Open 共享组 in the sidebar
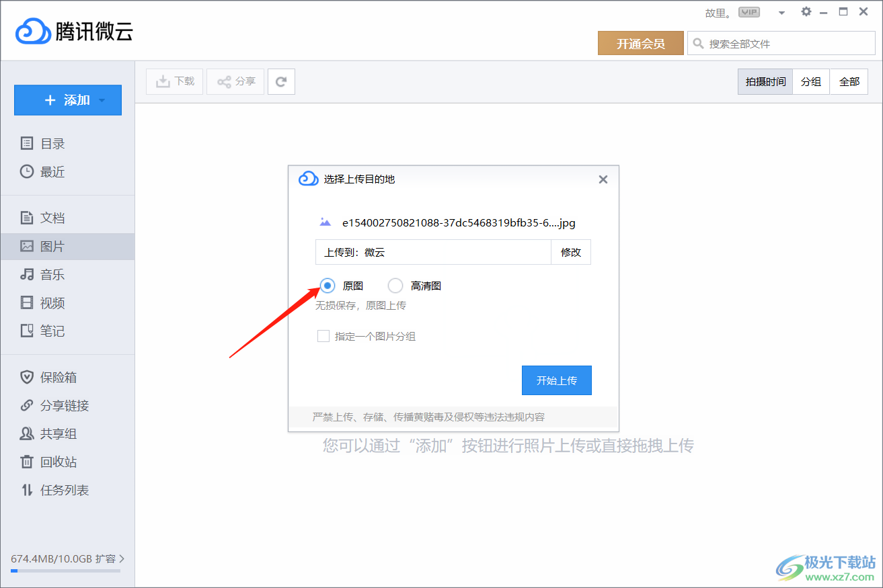This screenshot has width=883, height=588. click(x=67, y=433)
